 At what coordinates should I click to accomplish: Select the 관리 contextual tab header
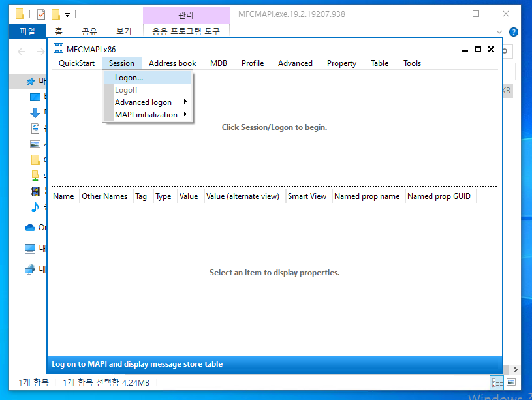pyautogui.click(x=186, y=15)
